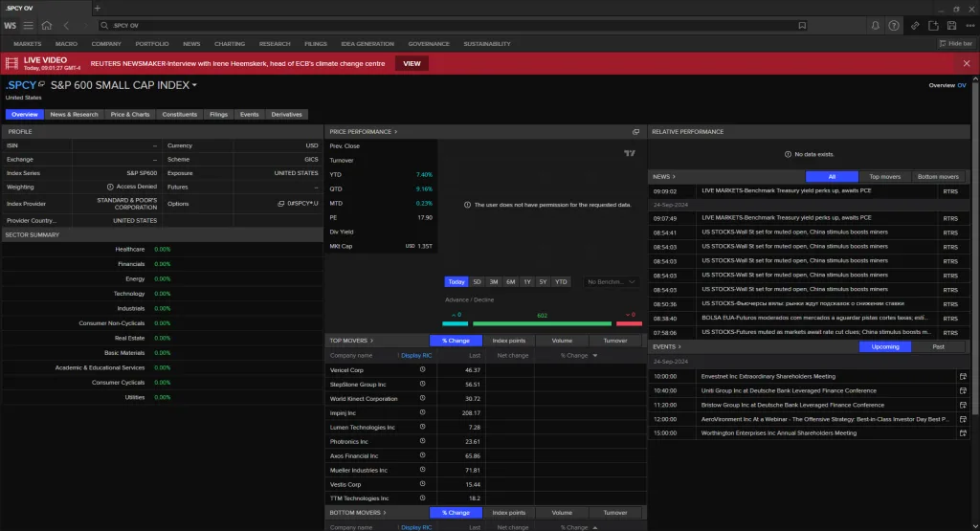Expand the Events section chevron
Screen dimensions: 980x531
(679, 346)
